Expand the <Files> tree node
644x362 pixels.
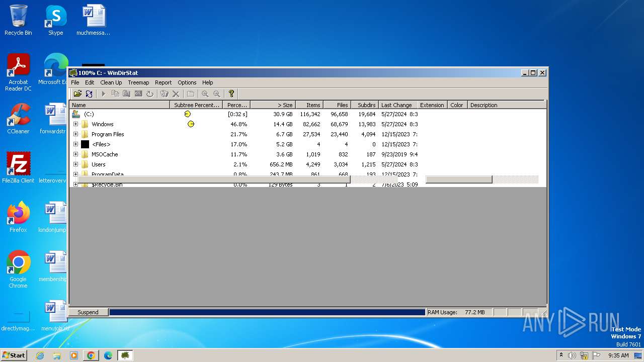(x=75, y=144)
